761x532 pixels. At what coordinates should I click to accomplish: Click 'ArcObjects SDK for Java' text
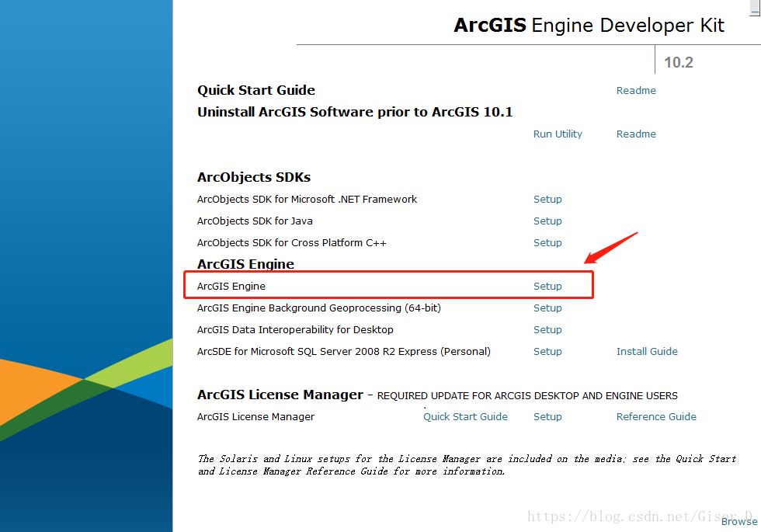pos(255,221)
